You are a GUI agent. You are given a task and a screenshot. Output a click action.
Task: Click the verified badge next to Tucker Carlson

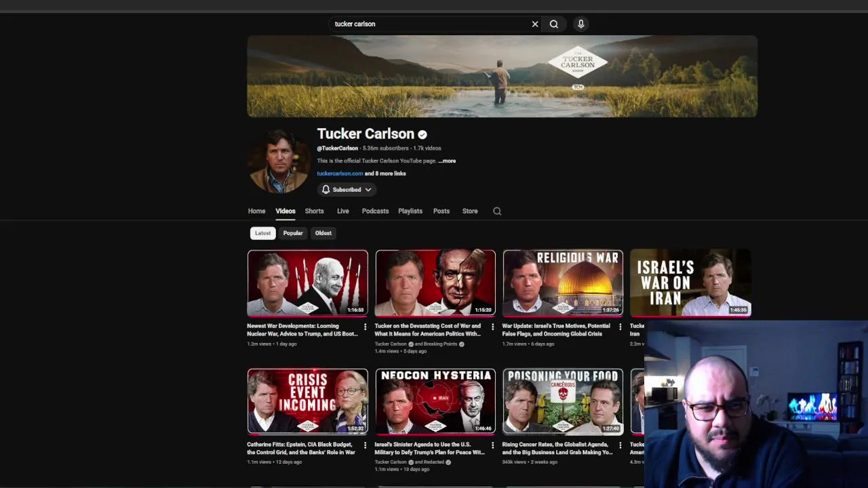(422, 134)
